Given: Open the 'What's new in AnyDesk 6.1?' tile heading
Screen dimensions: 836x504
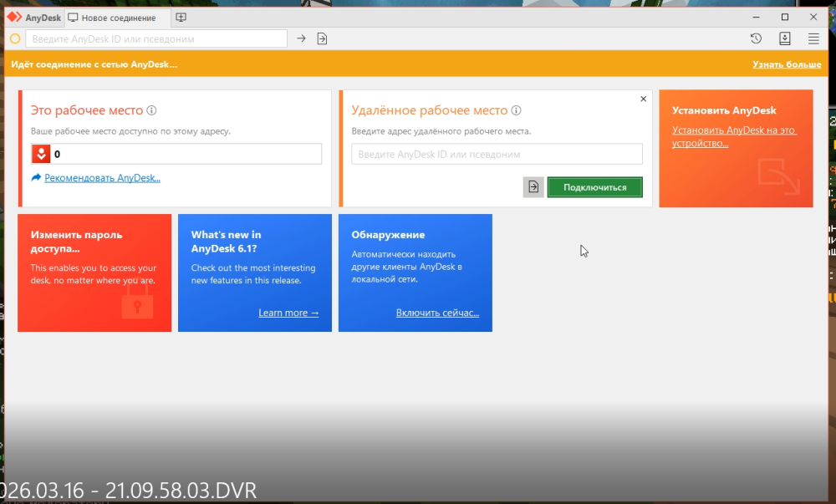Looking at the screenshot, I should click(226, 242).
